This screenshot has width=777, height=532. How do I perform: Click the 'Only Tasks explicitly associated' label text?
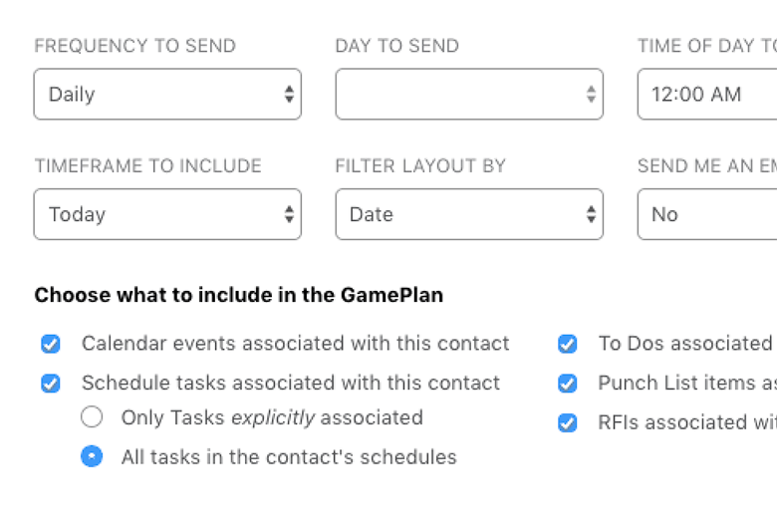(272, 418)
